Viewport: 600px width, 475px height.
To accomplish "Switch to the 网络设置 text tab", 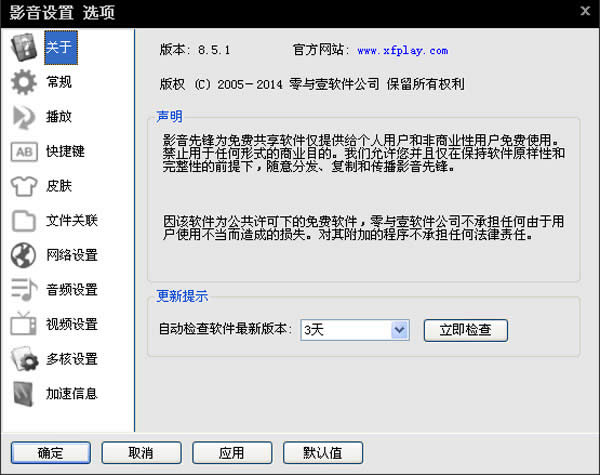I will click(x=72, y=255).
